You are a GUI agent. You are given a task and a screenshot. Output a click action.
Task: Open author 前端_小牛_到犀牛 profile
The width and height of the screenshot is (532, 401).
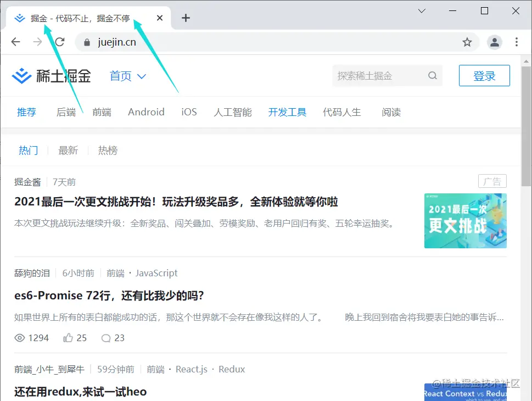[49, 369]
